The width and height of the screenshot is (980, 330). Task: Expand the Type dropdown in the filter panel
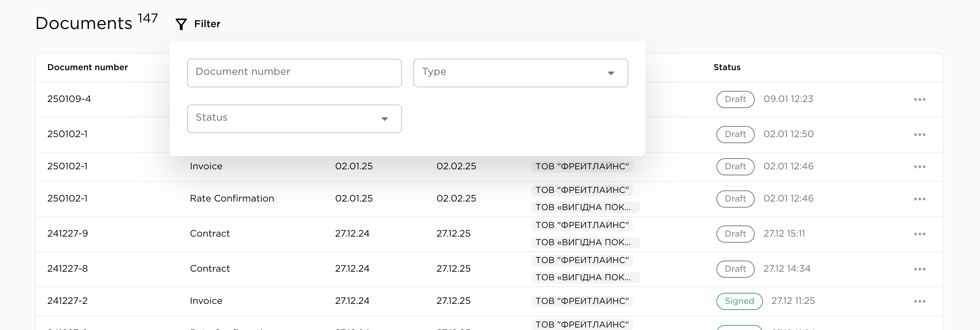pos(520,73)
